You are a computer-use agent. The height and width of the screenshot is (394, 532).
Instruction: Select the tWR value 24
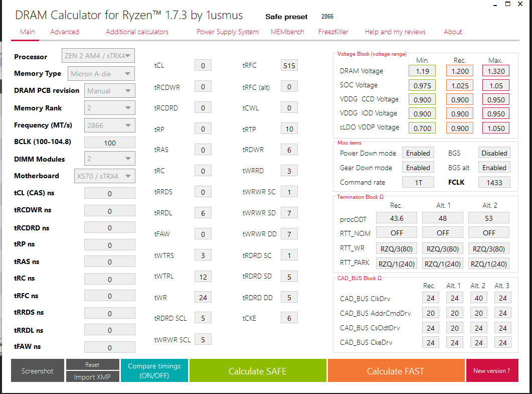(x=203, y=298)
